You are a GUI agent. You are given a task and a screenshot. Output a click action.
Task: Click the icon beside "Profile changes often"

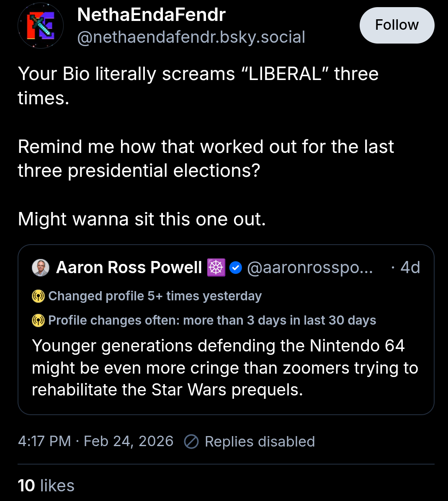coord(38,320)
